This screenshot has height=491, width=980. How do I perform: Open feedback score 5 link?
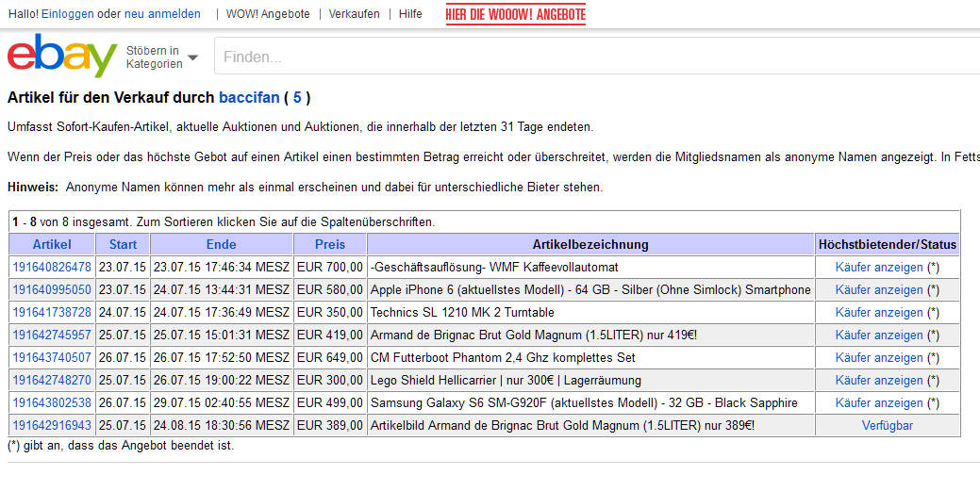[x=297, y=97]
